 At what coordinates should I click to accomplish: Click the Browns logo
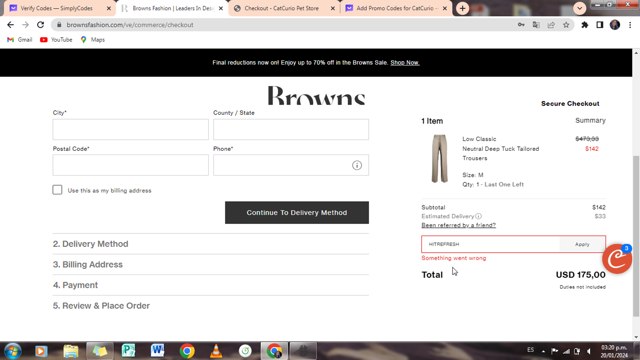[x=316, y=95]
